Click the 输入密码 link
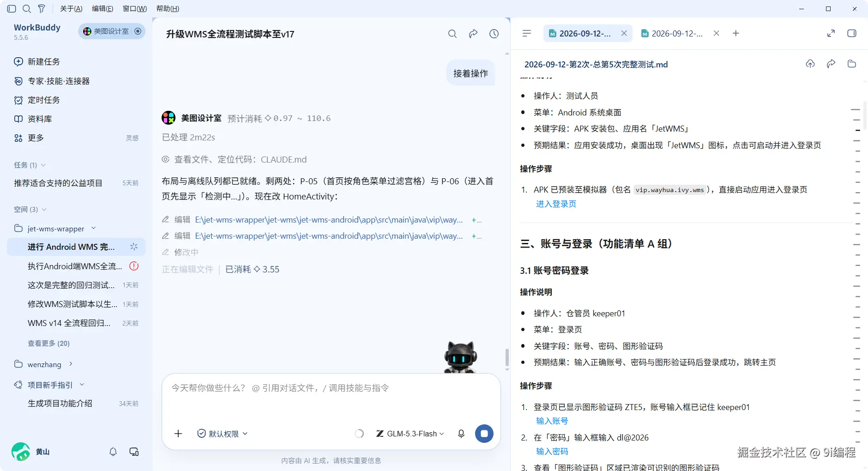This screenshot has height=471, width=868. point(552,452)
